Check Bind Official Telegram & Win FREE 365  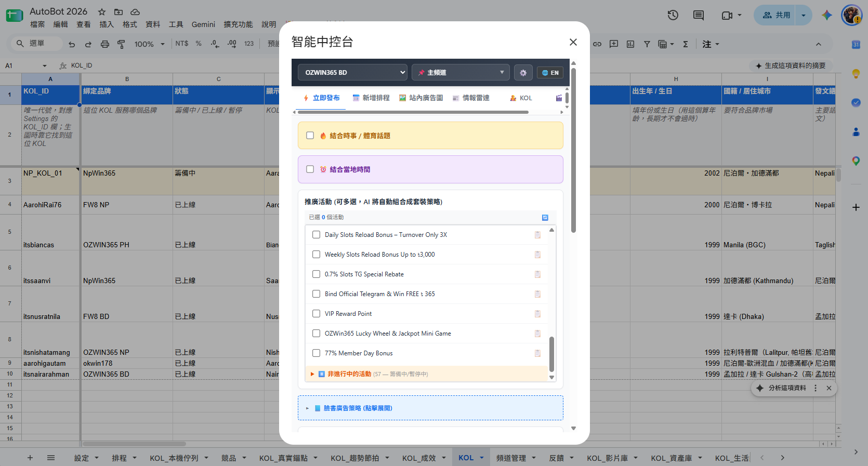tap(316, 294)
